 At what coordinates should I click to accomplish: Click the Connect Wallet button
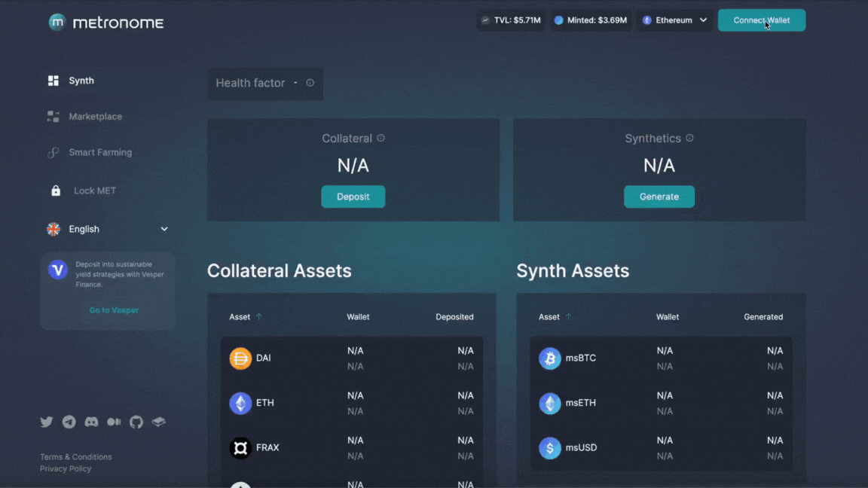(762, 20)
